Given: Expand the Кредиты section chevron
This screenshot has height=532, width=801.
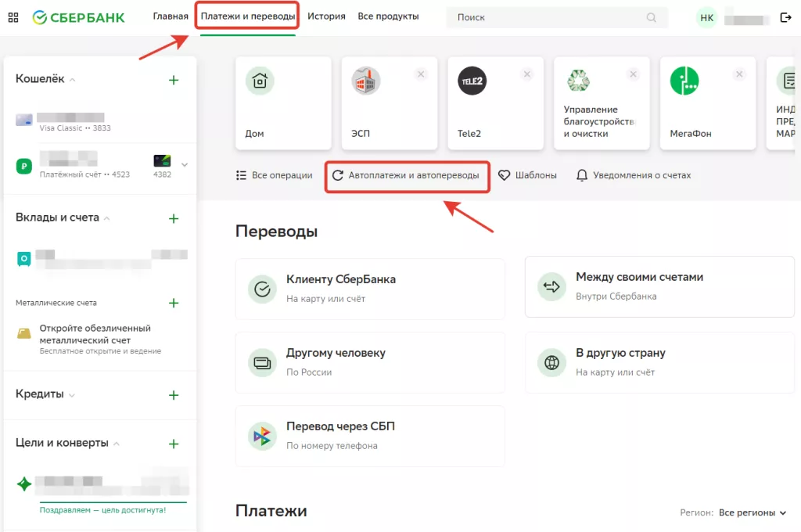Looking at the screenshot, I should [72, 395].
